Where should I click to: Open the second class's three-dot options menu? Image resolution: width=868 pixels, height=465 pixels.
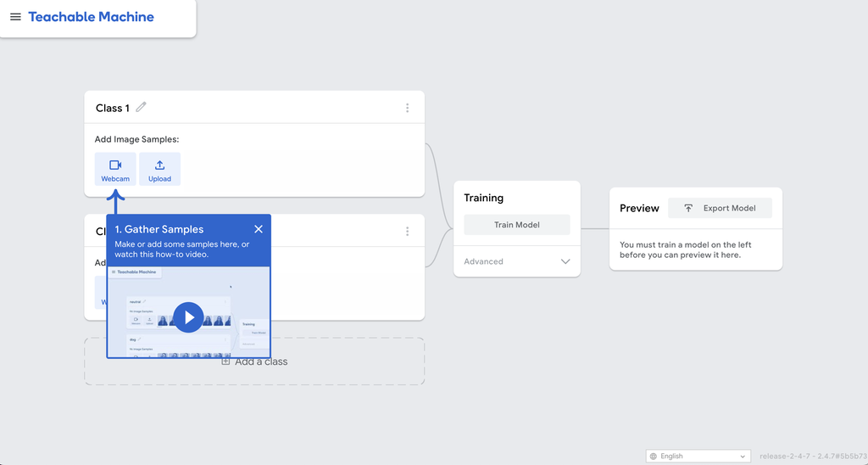(407, 231)
